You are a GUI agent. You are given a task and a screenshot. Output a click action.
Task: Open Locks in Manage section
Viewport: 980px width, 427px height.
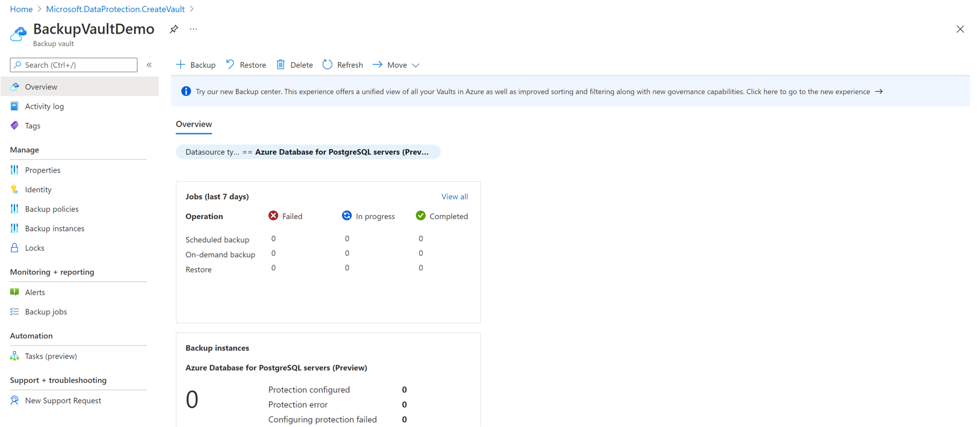(x=34, y=248)
